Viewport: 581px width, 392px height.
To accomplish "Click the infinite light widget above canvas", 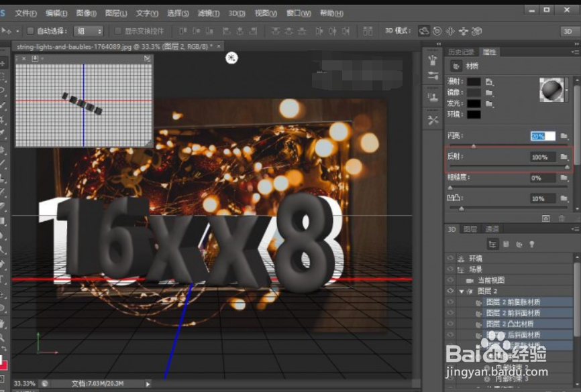I will (231, 58).
